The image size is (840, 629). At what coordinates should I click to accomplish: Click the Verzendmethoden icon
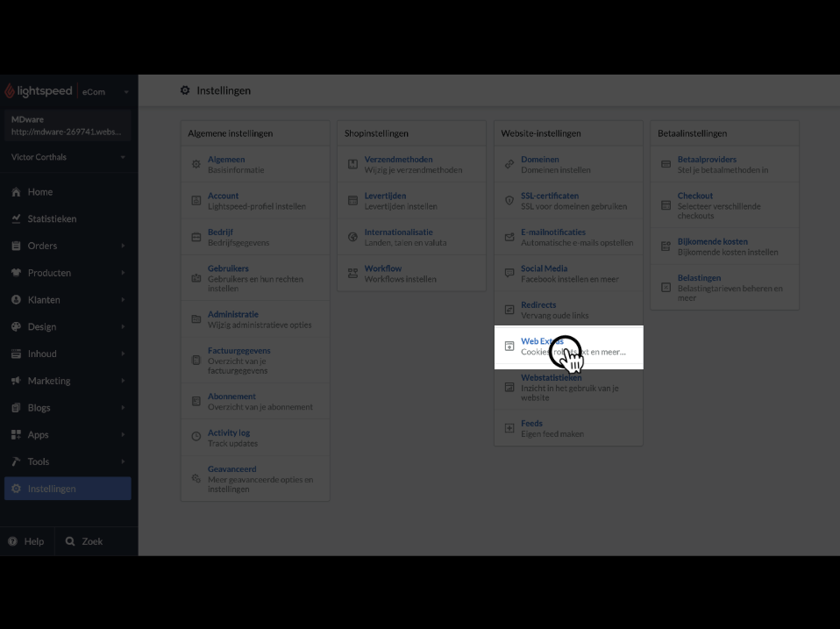point(352,164)
